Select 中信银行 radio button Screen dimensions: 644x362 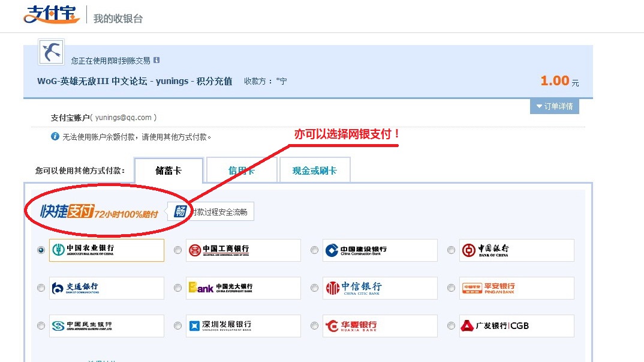(x=315, y=288)
